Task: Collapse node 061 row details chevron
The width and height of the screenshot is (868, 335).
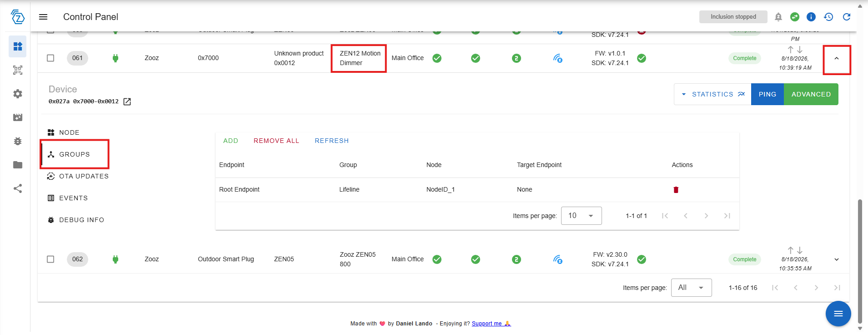Action: coord(837,58)
